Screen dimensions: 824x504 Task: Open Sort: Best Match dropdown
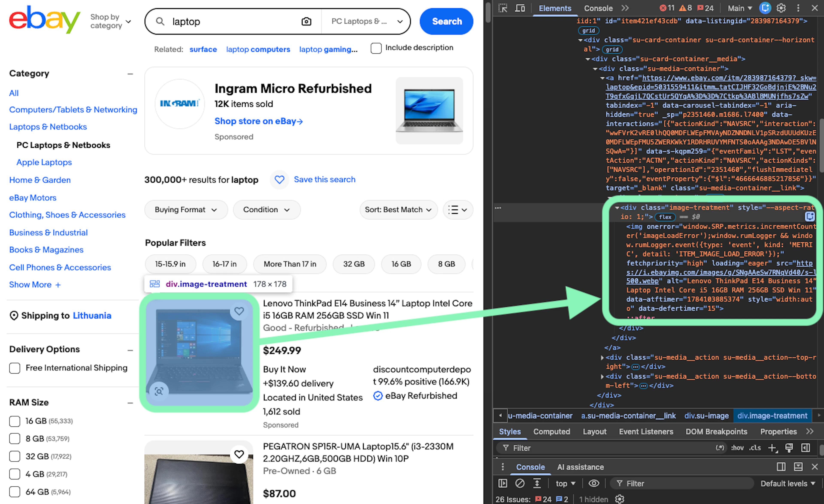pyautogui.click(x=398, y=210)
